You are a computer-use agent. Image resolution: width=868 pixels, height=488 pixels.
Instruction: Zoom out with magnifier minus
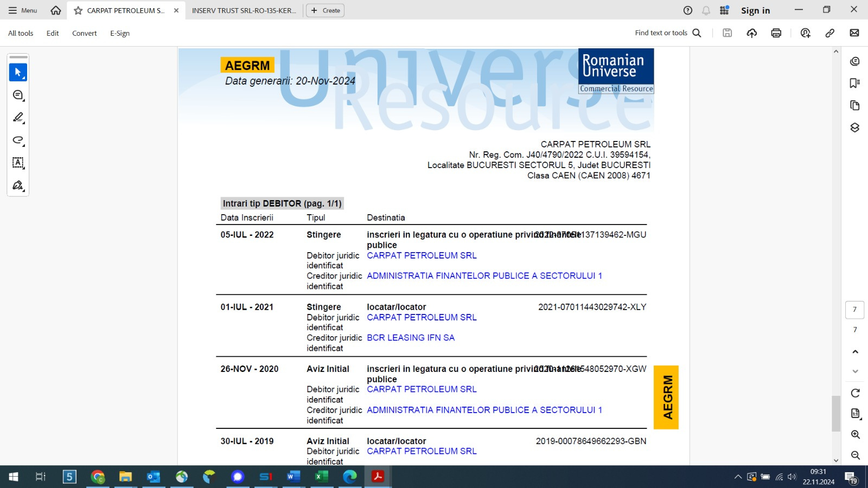pyautogui.click(x=855, y=455)
